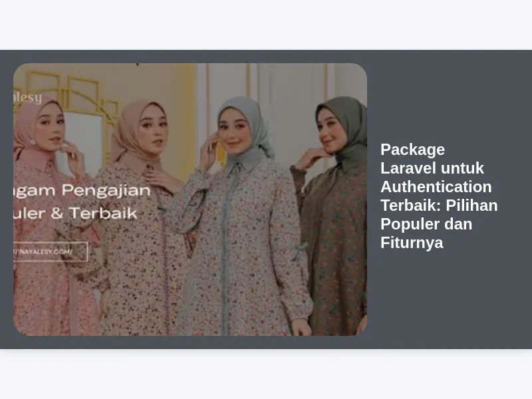Viewport: 532px width, 399px height.
Task: Click dark card area below the title
Action: point(448,299)
